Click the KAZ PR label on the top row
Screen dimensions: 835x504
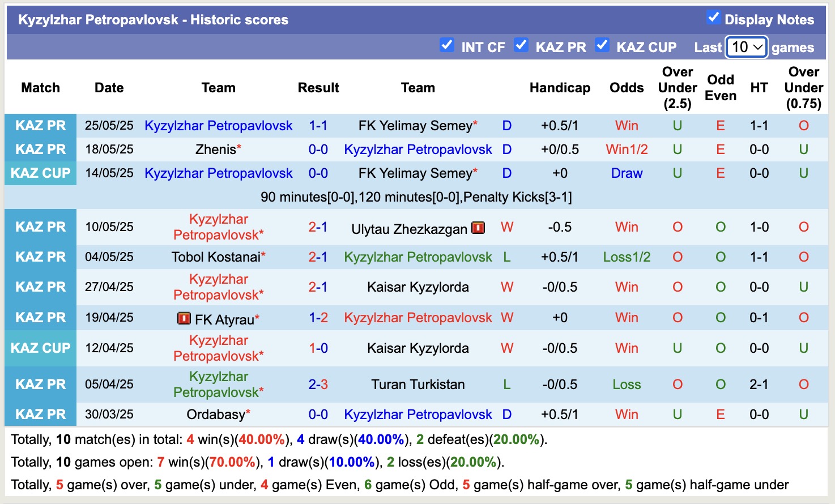tap(40, 125)
